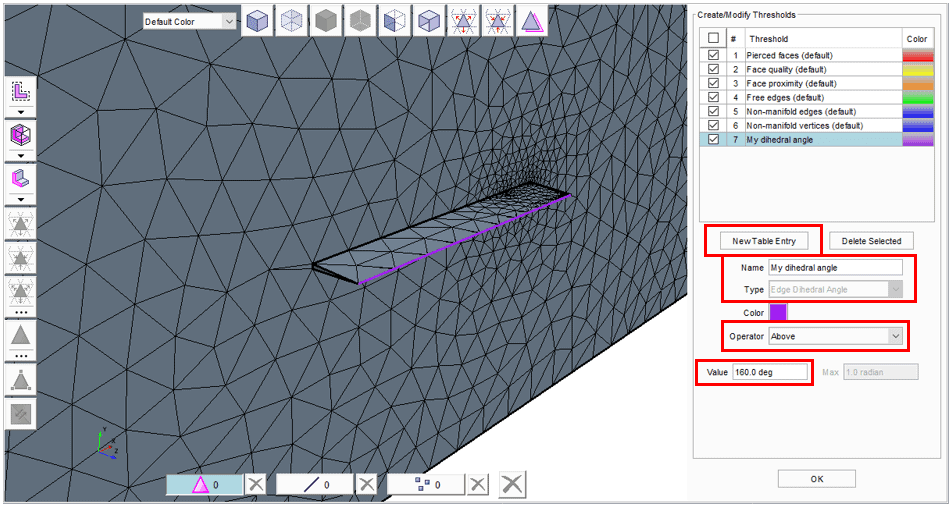Clear the edge selection with its X button

coord(366,484)
